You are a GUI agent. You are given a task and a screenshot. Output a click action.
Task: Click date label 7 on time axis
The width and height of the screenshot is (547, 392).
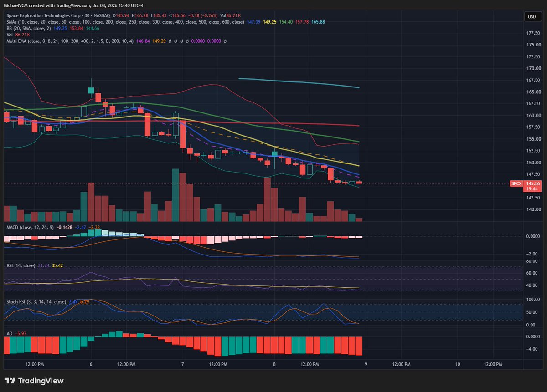183,364
